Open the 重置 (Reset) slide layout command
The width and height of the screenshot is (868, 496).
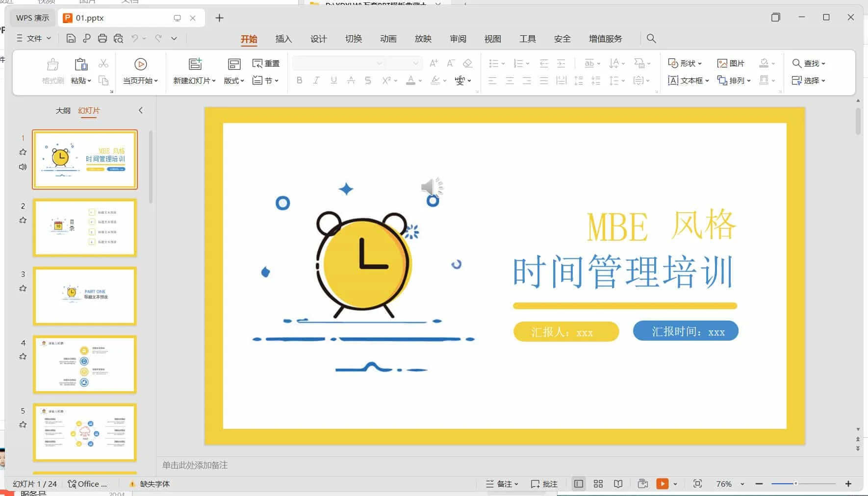(x=266, y=63)
